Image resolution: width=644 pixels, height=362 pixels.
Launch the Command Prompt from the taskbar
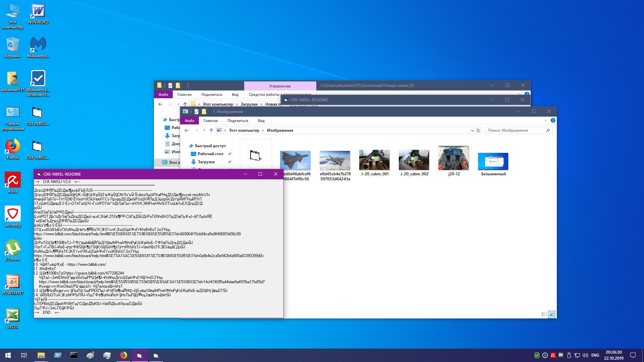(74, 355)
